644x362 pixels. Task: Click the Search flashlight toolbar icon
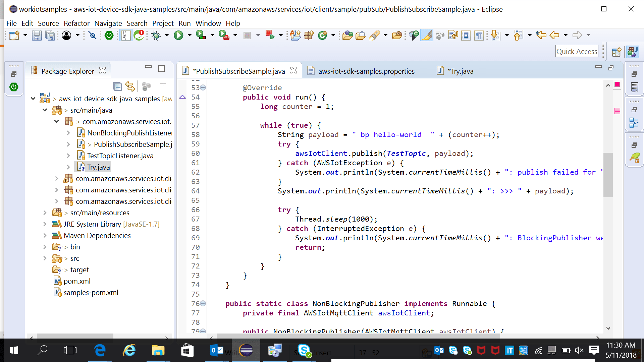[374, 35]
